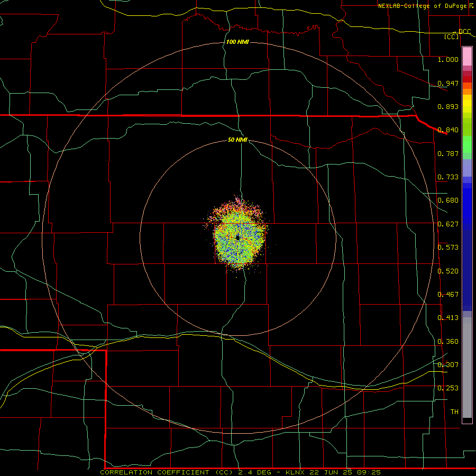
Task: Click the 09:25 timestamp
Action: point(369,472)
